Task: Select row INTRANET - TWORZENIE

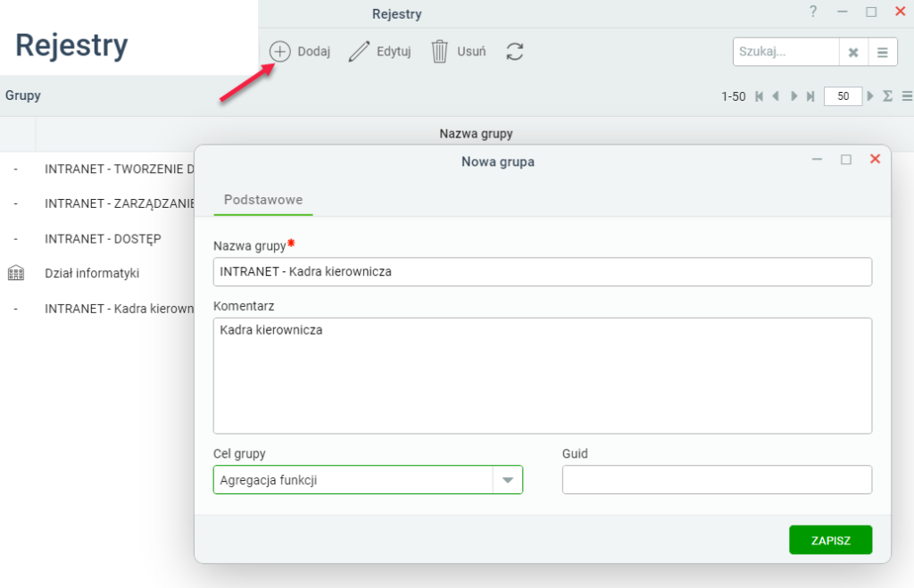Action: click(x=98, y=169)
